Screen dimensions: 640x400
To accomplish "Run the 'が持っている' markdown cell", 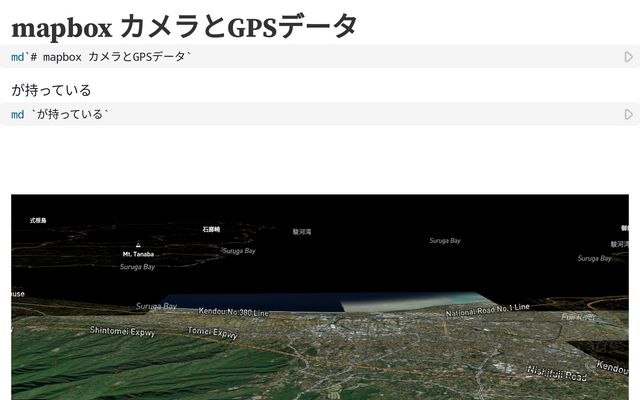I will [x=628, y=115].
